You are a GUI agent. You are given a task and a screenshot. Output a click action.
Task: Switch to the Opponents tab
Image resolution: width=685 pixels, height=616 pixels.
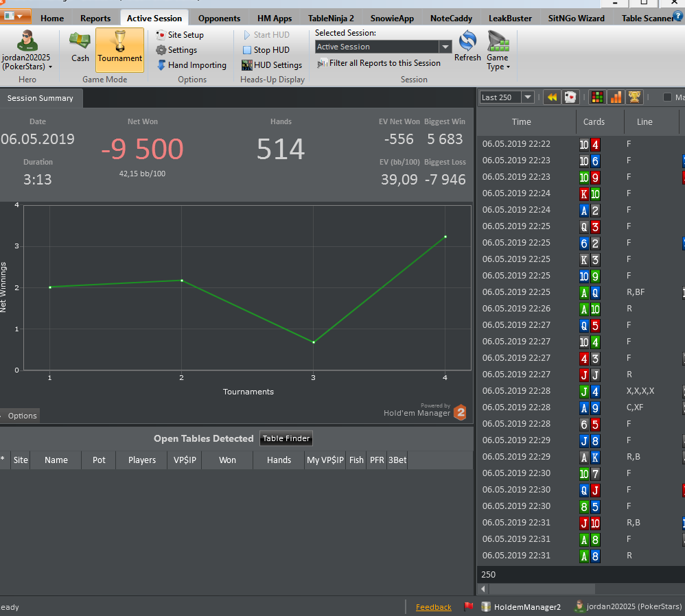(x=219, y=19)
